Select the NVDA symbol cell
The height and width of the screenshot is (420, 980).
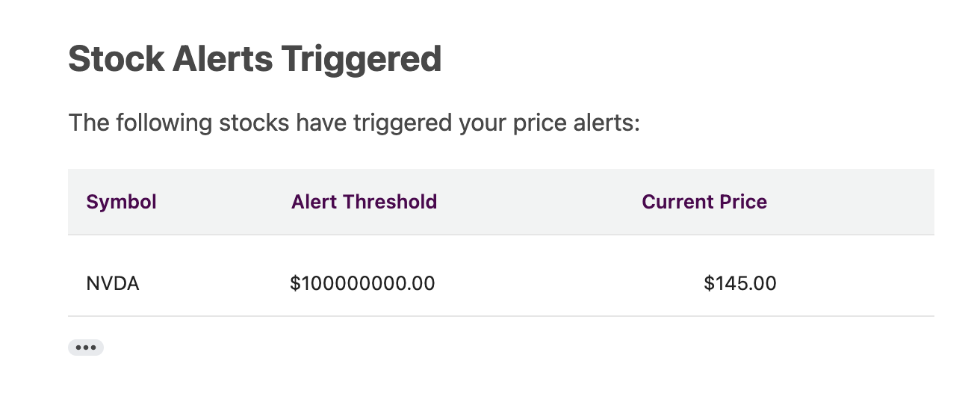[113, 283]
